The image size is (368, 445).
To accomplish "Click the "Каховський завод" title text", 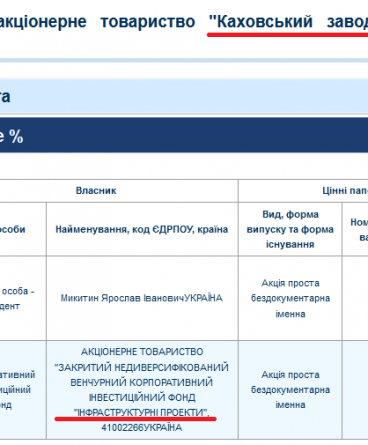I will pos(288,22).
